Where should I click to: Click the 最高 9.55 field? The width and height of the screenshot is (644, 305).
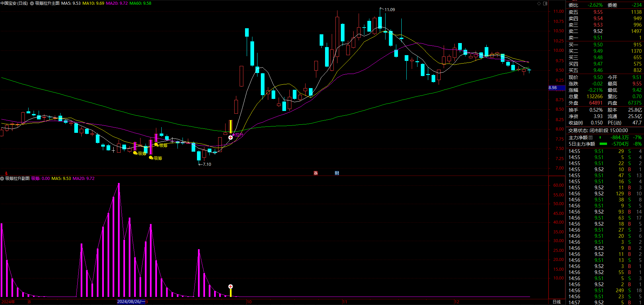[625, 84]
